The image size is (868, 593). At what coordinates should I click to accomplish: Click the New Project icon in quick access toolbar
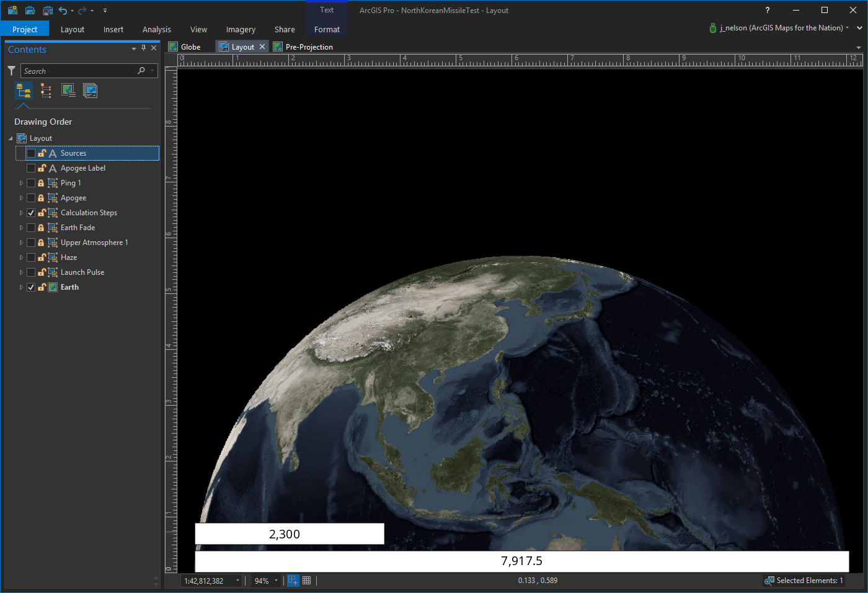point(12,11)
